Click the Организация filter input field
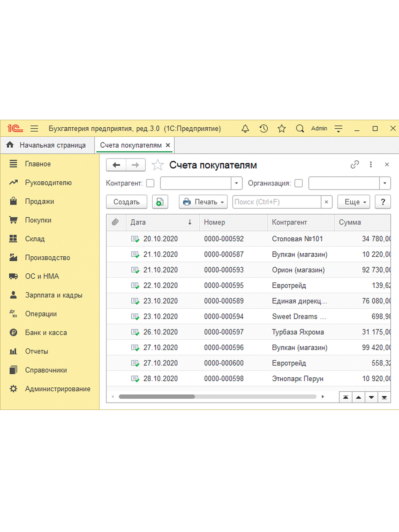Viewport: 399px width, 532px height. click(x=344, y=183)
